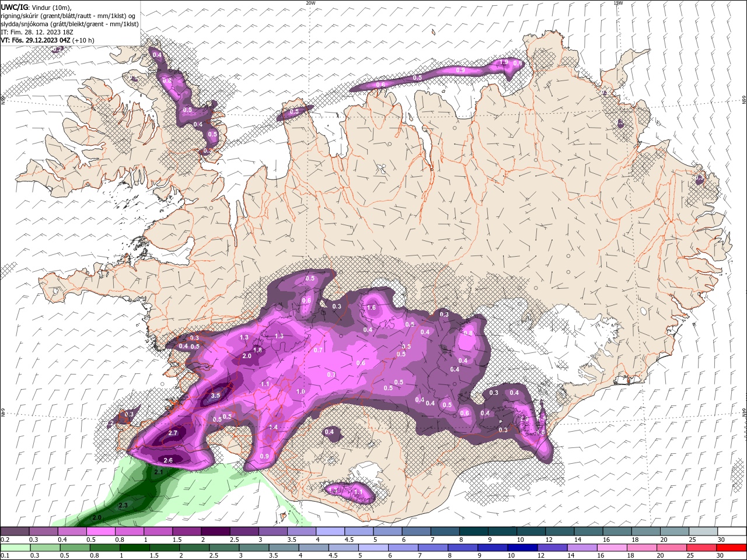Select the "rigning/skúrir" legend description line
The width and height of the screenshot is (747, 560).
tap(69, 16)
